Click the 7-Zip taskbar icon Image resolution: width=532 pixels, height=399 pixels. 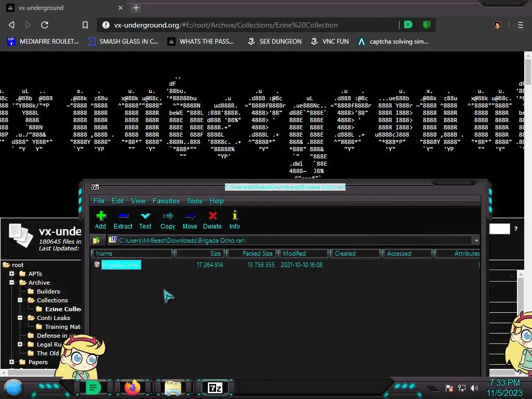point(215,388)
